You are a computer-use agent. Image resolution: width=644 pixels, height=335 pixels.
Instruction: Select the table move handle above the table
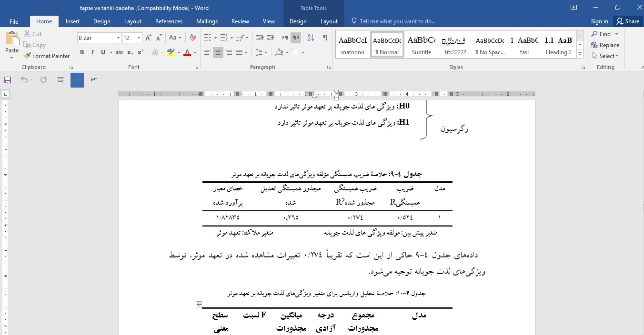coord(199,304)
